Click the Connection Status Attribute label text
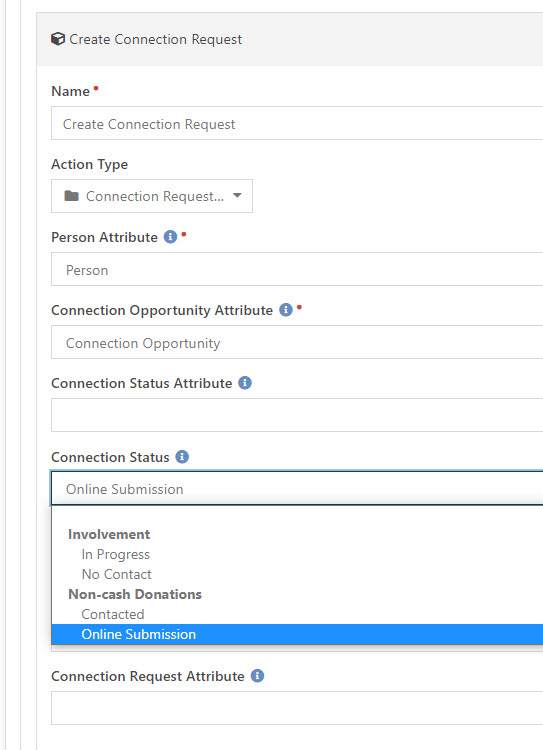 pyautogui.click(x=142, y=383)
